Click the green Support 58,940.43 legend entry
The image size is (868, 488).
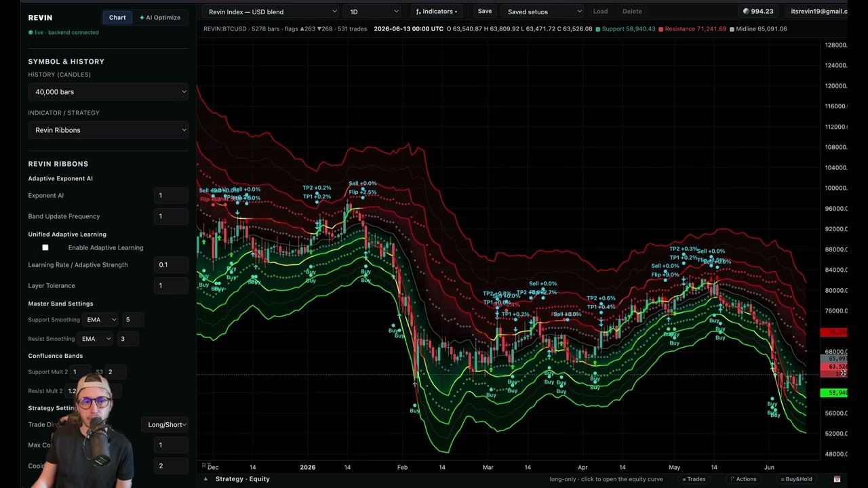625,29
